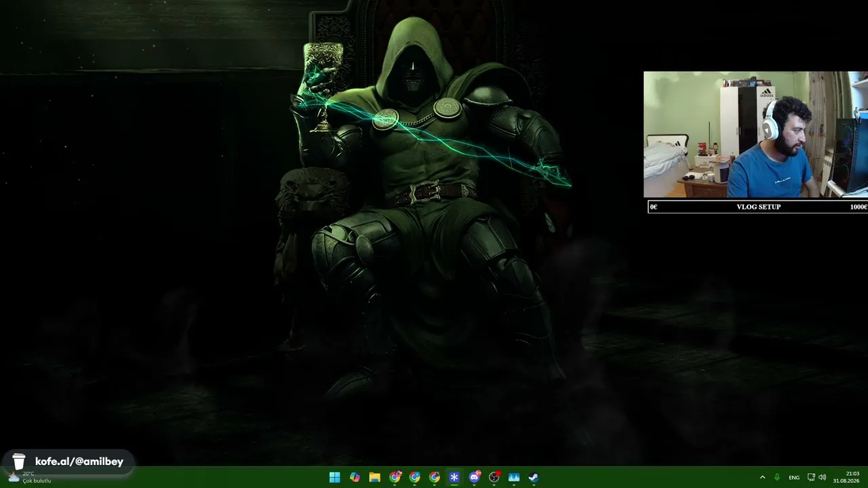Open the network status tray icon
The image size is (868, 488).
click(x=811, y=477)
